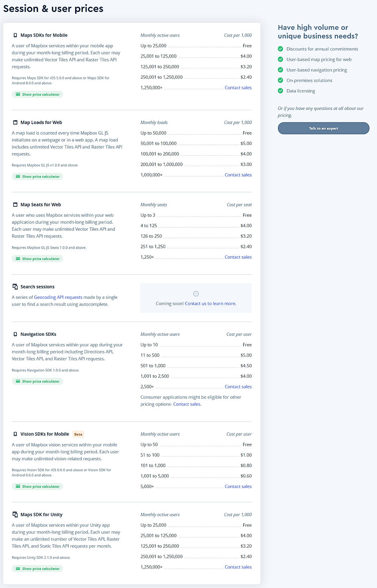This screenshot has height=588, width=377.
Task: Open the Geocoding API requests link
Action: pyautogui.click(x=58, y=297)
